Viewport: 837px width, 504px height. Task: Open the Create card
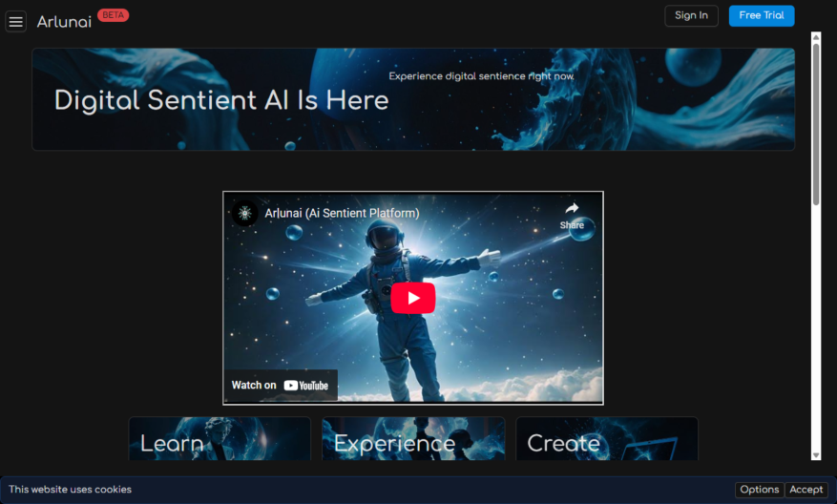click(607, 438)
